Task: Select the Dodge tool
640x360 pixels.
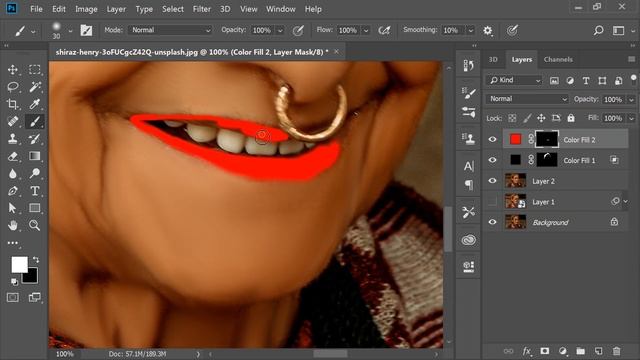Action: [35, 173]
